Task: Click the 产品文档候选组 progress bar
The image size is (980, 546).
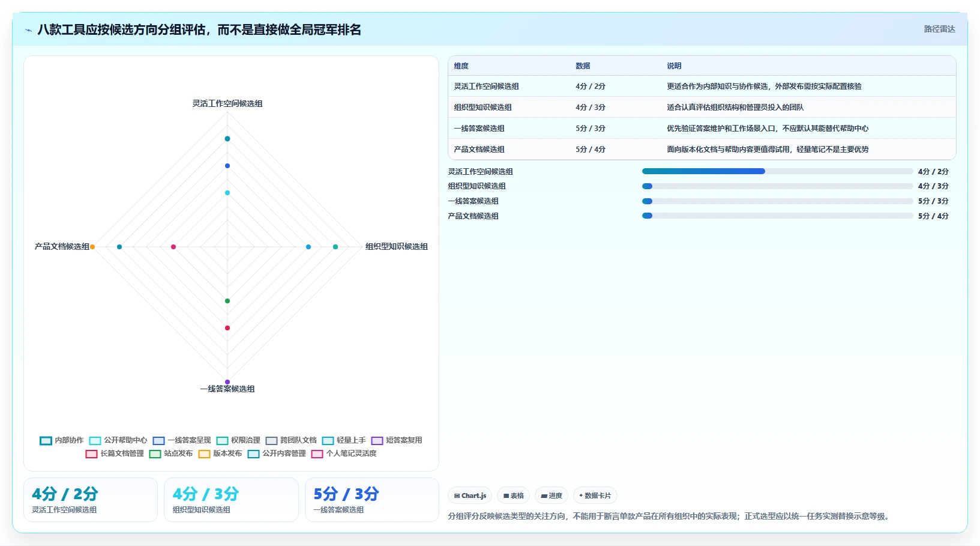Action: click(777, 216)
